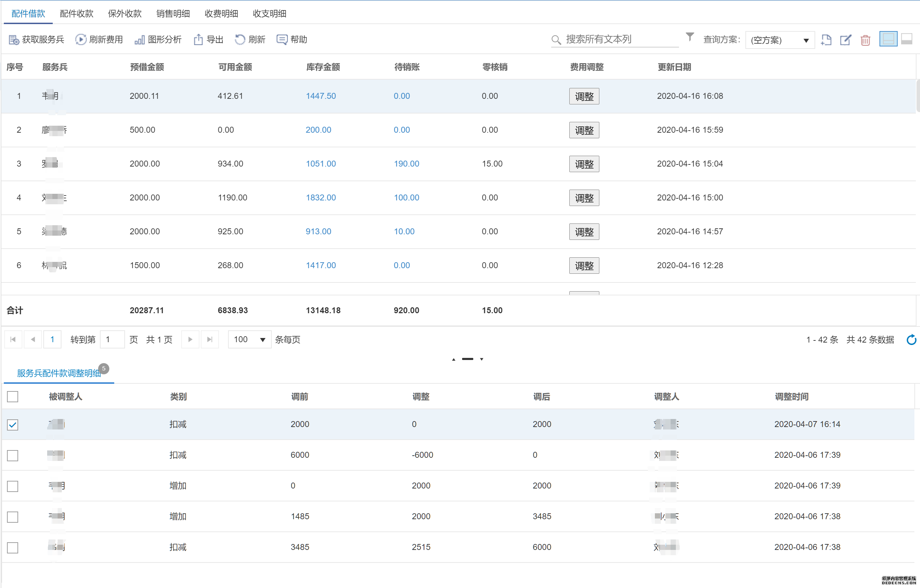The height and width of the screenshot is (588, 920).
Task: Click 调整 button in row 4
Action: [x=584, y=198]
